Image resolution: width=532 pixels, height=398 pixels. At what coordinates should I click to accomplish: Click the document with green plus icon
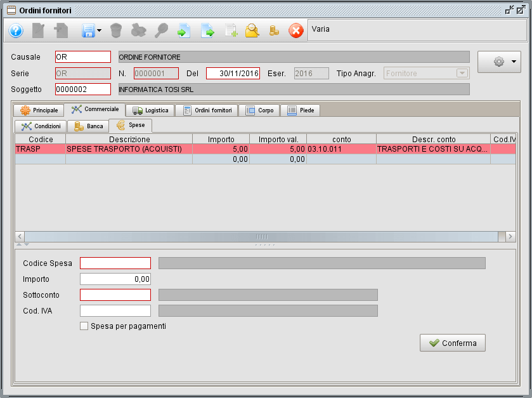(231, 30)
